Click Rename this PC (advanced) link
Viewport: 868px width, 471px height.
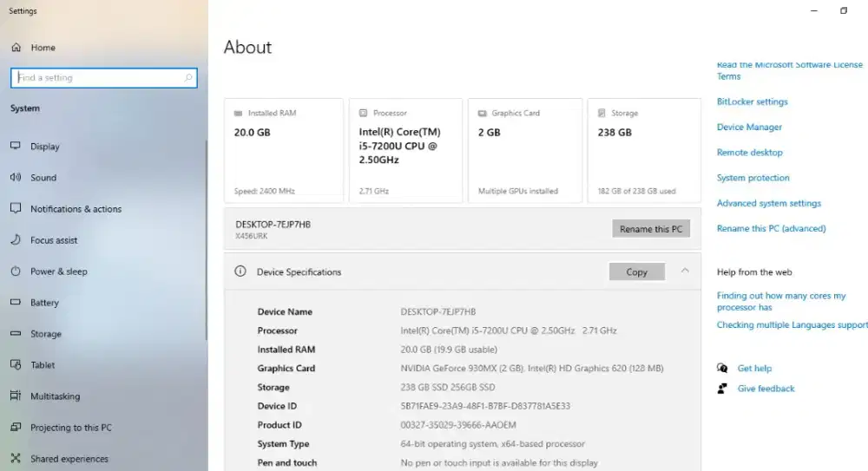tap(771, 228)
